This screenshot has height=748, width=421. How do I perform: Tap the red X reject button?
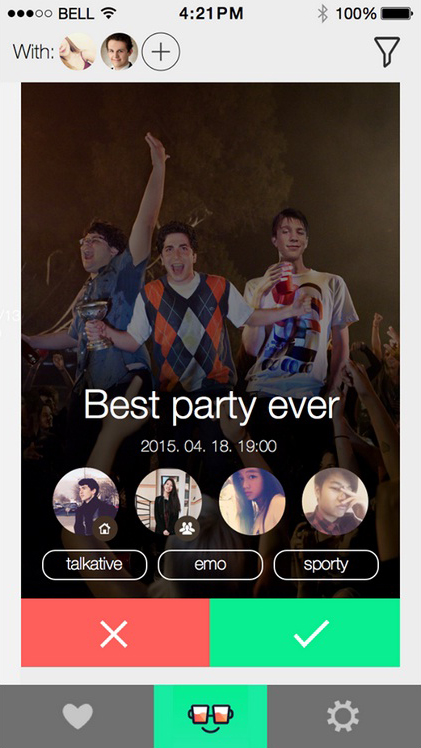point(115,633)
